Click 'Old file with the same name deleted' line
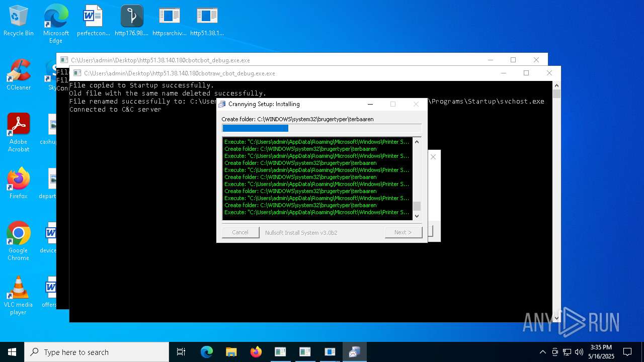Screen dimensions: 644x362 [x=168, y=93]
